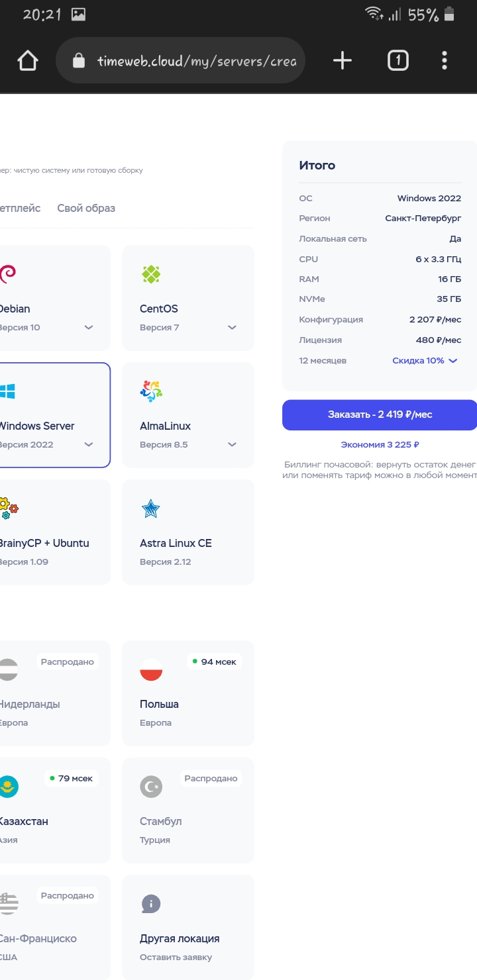Select the Debian OS card

54,298
